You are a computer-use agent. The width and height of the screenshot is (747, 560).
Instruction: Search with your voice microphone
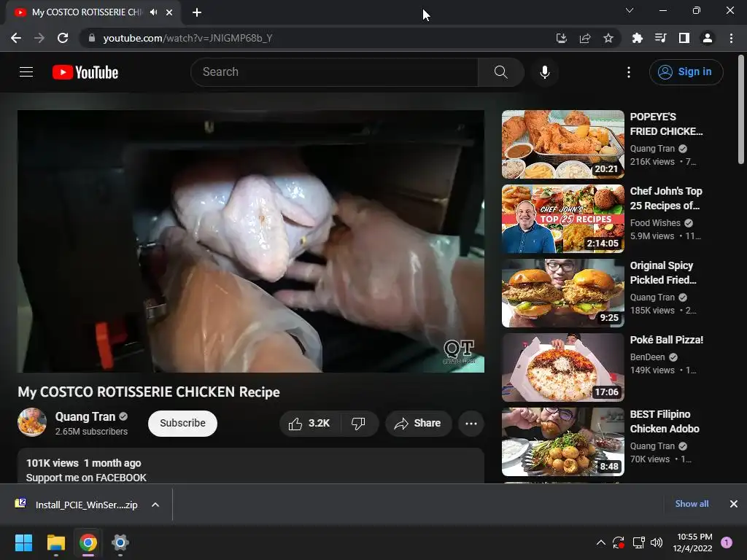pos(544,72)
